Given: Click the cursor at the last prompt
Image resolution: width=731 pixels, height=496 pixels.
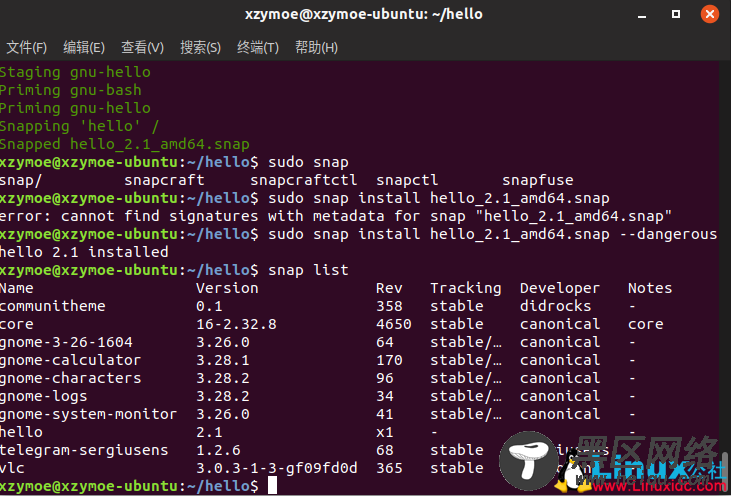Looking at the screenshot, I should 272,485.
